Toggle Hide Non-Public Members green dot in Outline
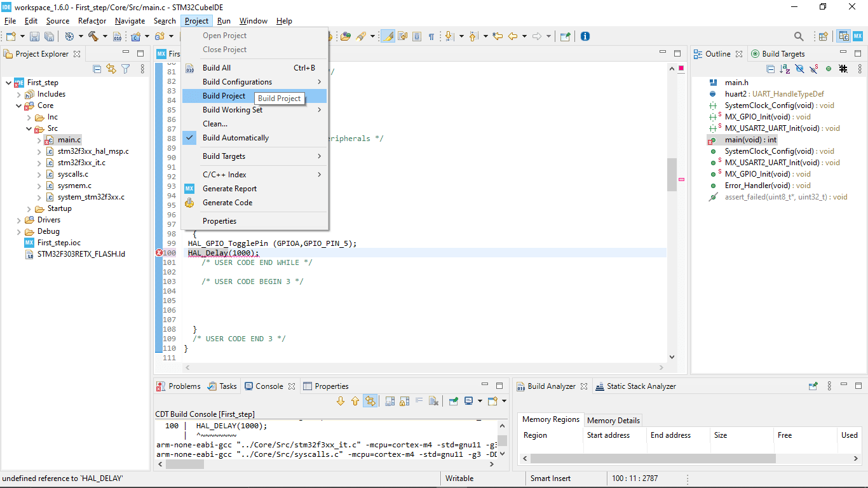 [x=829, y=69]
